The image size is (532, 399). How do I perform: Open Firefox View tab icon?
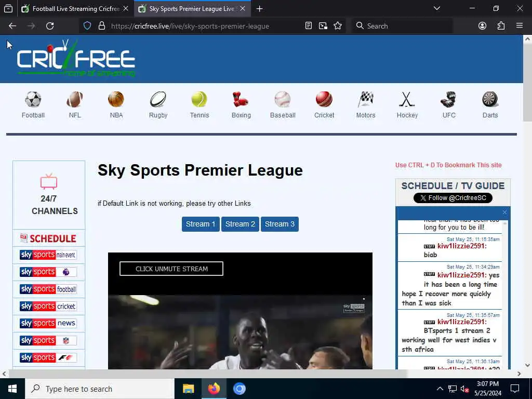point(8,8)
